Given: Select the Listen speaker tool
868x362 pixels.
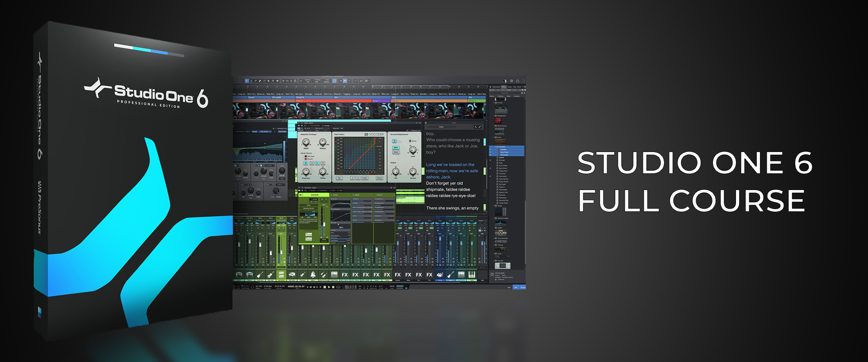Looking at the screenshot, I should coord(278,81).
